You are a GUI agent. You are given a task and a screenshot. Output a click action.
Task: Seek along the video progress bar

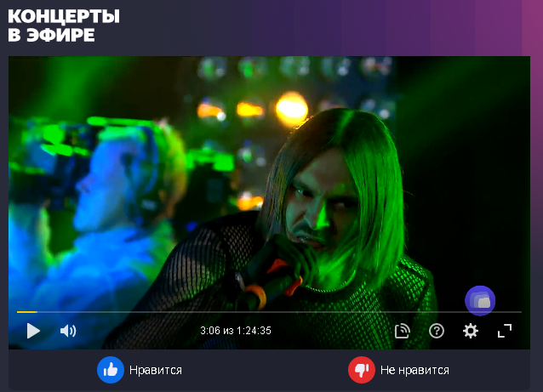tap(269, 312)
